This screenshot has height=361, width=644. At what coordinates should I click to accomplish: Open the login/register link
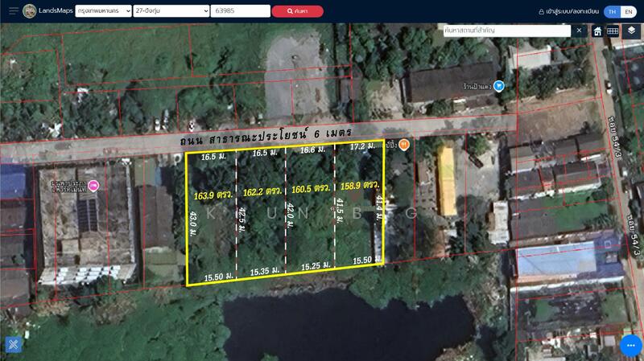568,11
